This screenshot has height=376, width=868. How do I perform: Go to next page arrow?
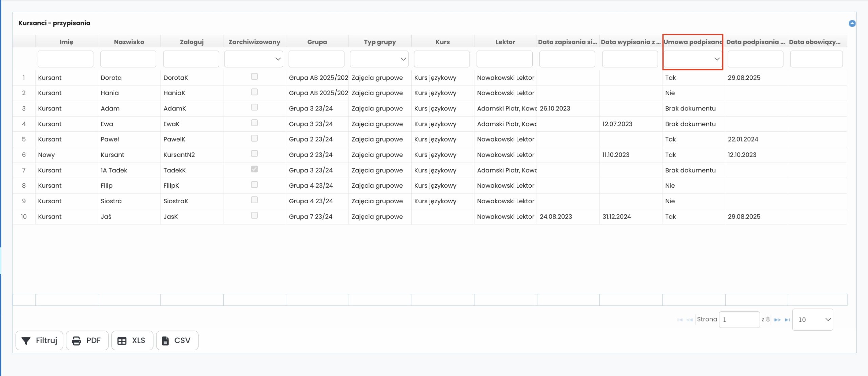[x=777, y=320]
